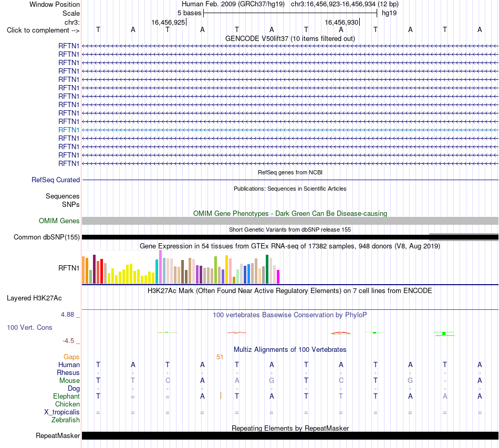Click the 'Layered H3K27Ac' track label

click(34, 298)
